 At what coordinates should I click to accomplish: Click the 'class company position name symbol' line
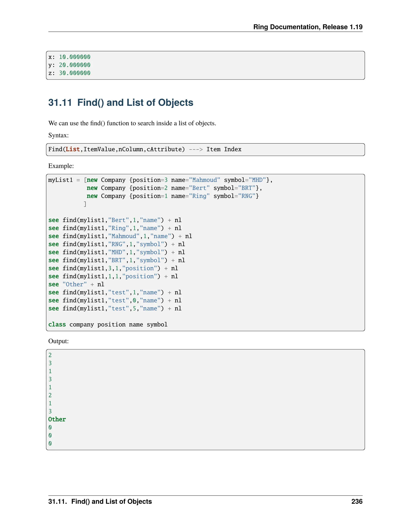coord(108,325)
